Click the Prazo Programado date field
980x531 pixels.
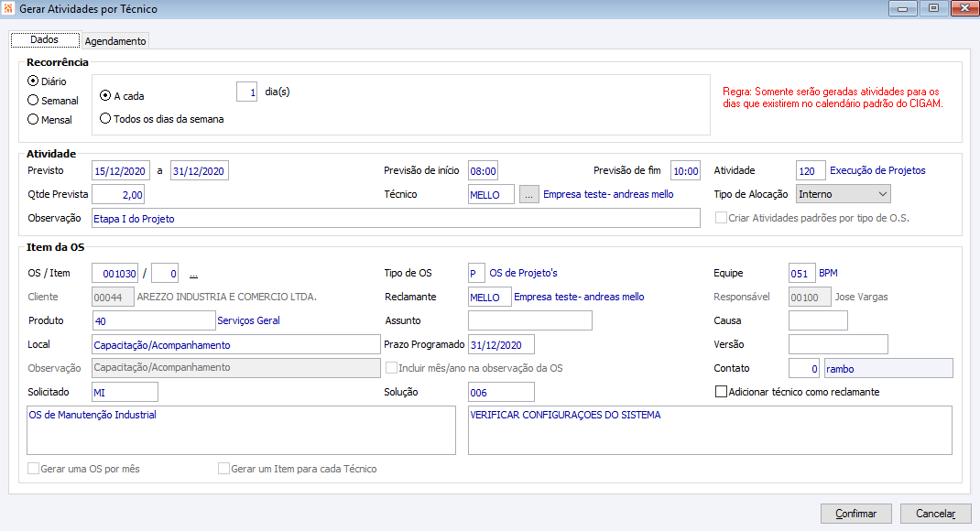tap(501, 344)
